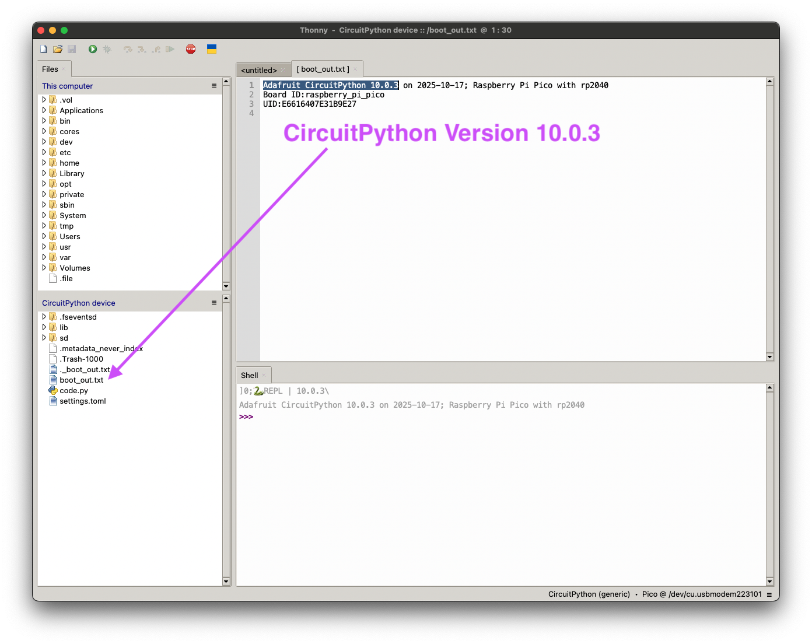Click the lib folder icon on device

point(53,327)
